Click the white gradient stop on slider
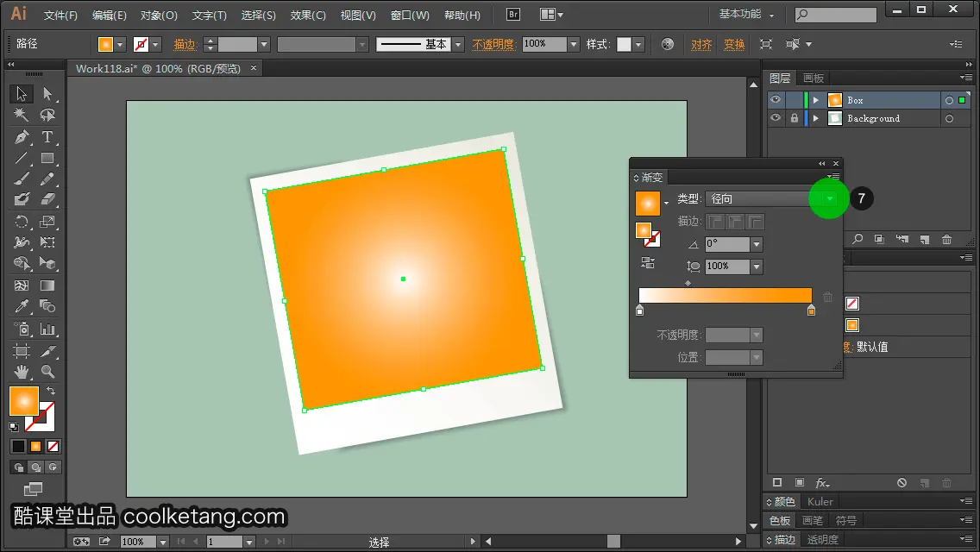This screenshot has width=980, height=552. [x=639, y=310]
